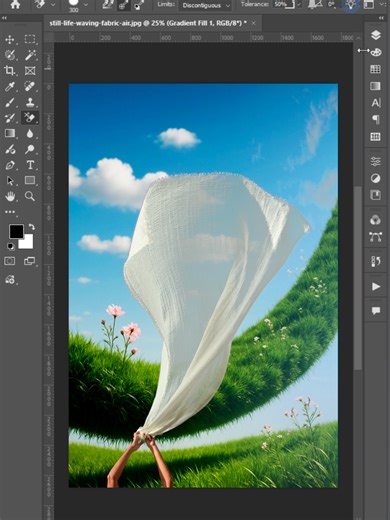Open the Color panel palette icon

pos(376,52)
